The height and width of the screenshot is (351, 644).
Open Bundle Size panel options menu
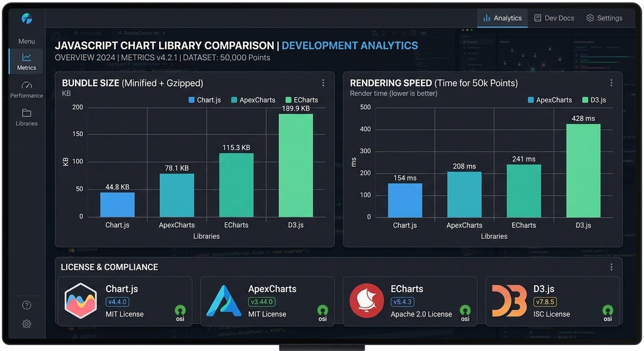coord(323,83)
